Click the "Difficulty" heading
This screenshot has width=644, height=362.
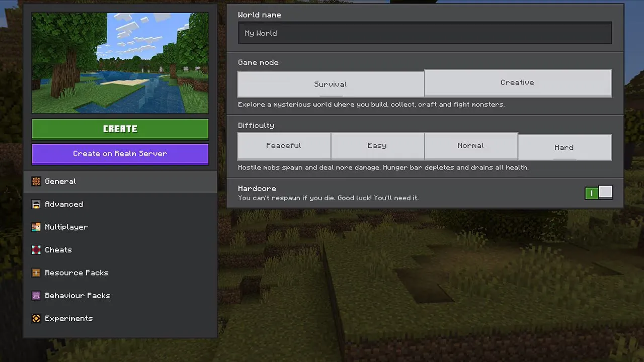point(256,126)
